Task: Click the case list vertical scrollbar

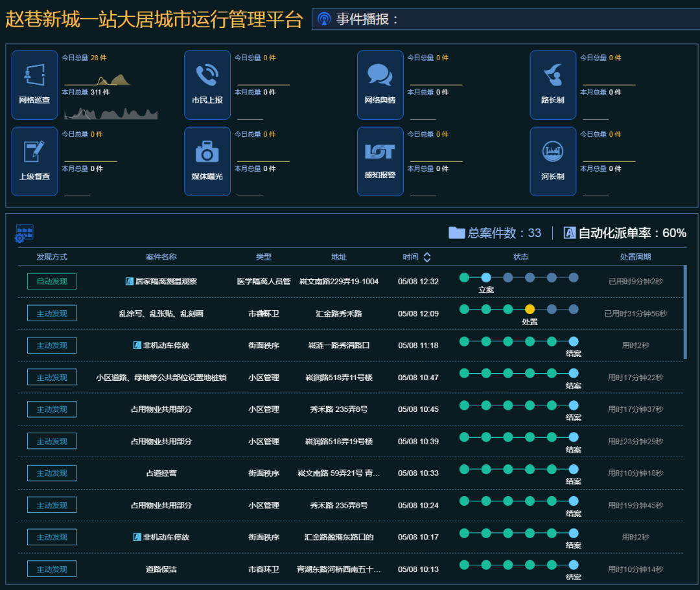Action: tap(685, 312)
